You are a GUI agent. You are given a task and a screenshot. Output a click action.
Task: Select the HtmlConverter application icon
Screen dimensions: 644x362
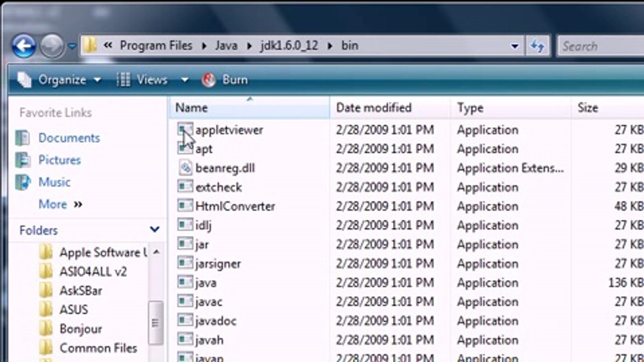tap(185, 206)
